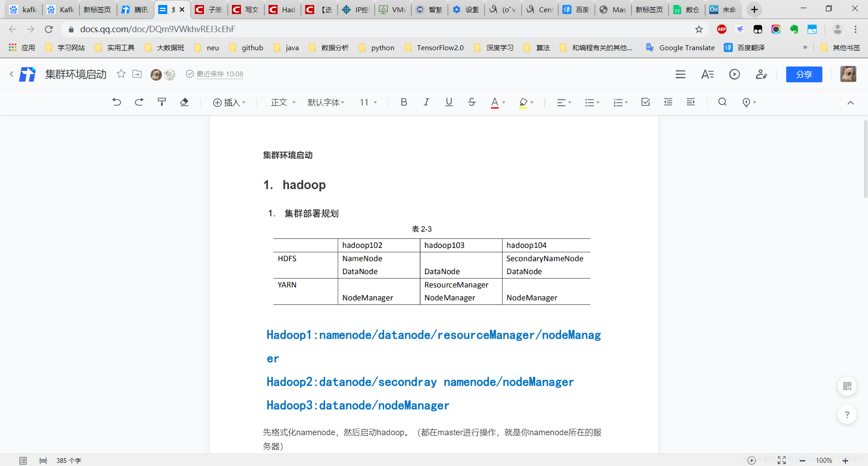
Task: Click the 分享 share button
Action: click(804, 74)
